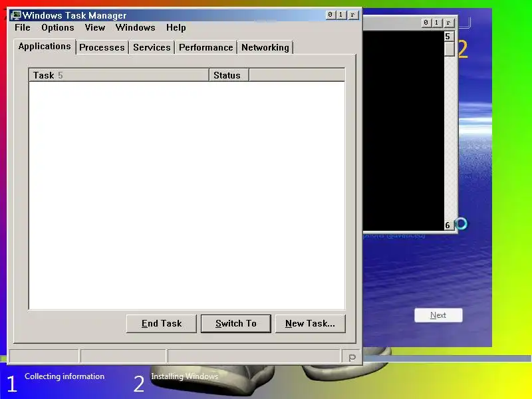Click the console scrollbar down arrow
This screenshot has height=399, width=532.
449,225
